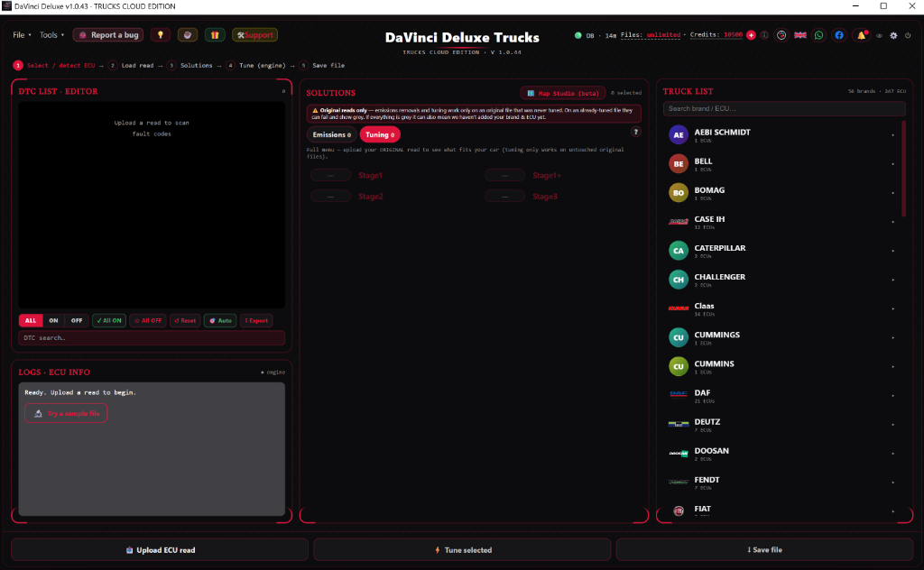
Task: Toggle the eye visibility icon in header
Action: [x=879, y=35]
